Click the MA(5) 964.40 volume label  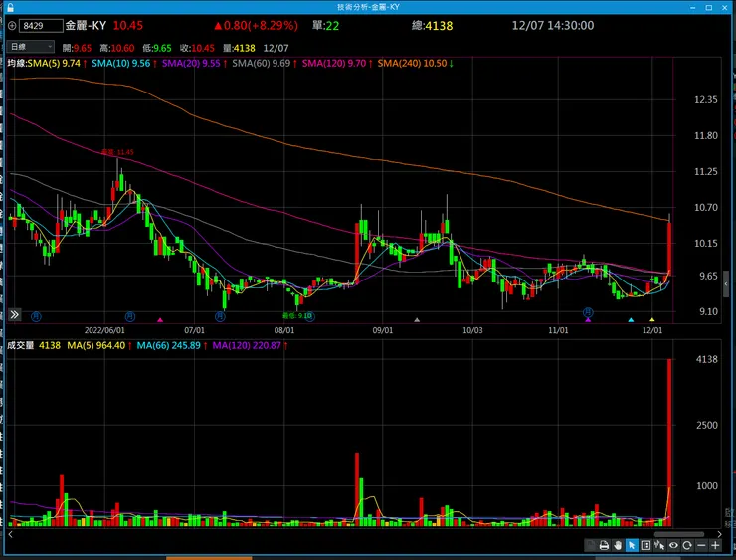tap(96, 346)
